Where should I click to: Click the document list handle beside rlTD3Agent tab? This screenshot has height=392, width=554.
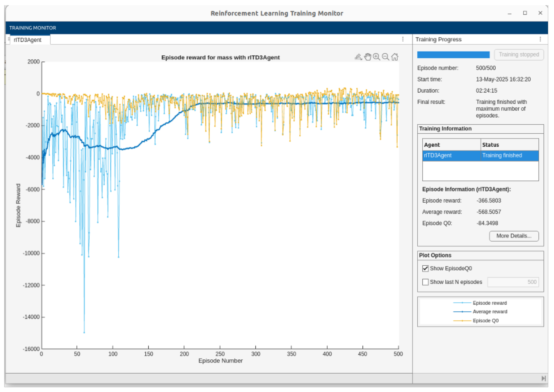9,39
